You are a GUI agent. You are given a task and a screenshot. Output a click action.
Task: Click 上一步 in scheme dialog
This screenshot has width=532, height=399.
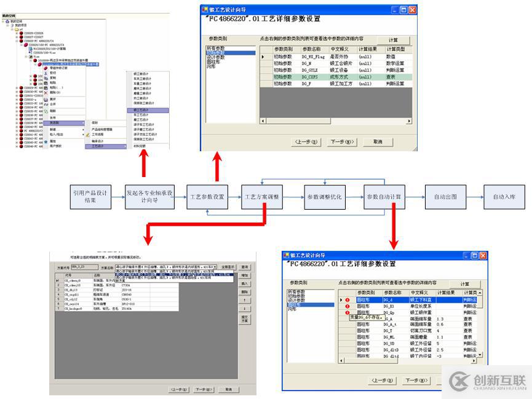pyautogui.click(x=179, y=390)
